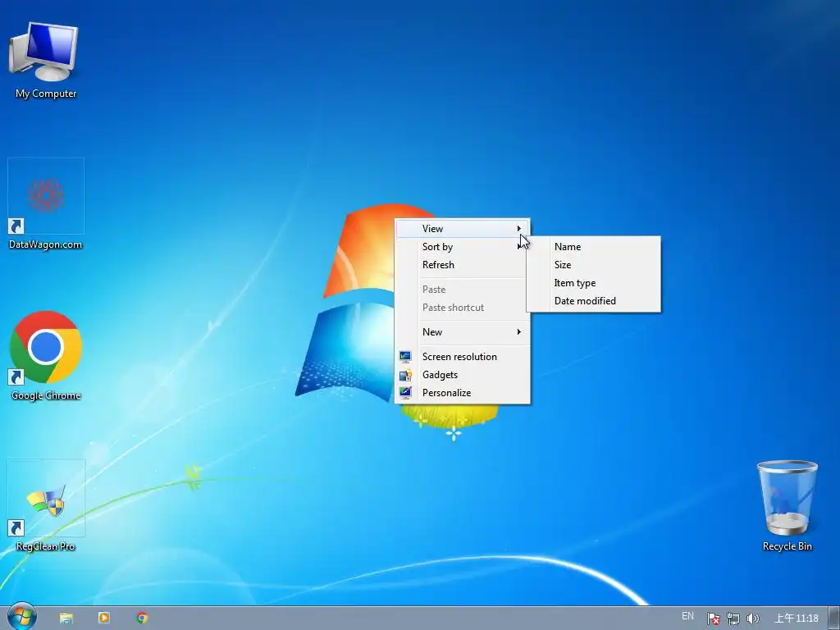Open Gadgets from the context menu

[x=463, y=375]
